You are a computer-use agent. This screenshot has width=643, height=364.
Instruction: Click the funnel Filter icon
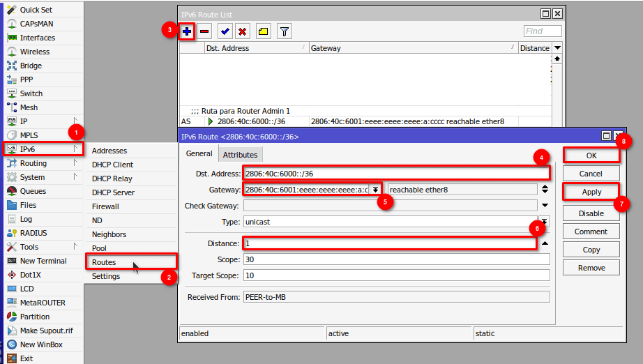284,31
